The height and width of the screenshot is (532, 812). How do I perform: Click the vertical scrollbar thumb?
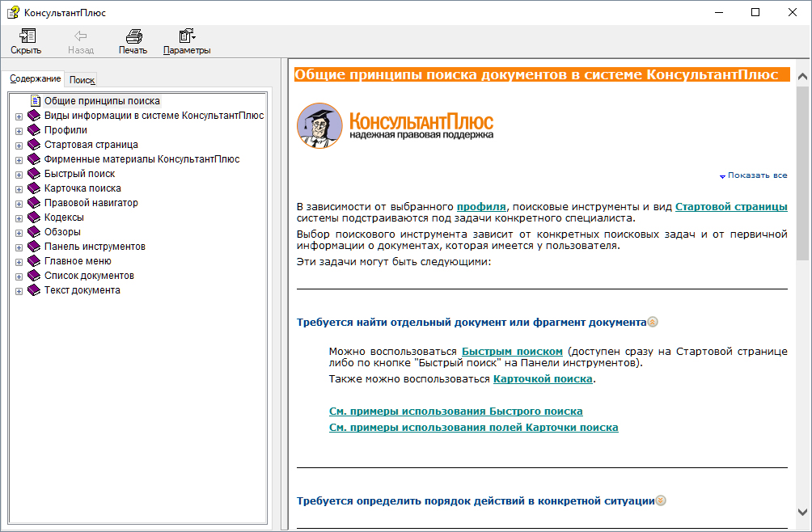(802, 173)
